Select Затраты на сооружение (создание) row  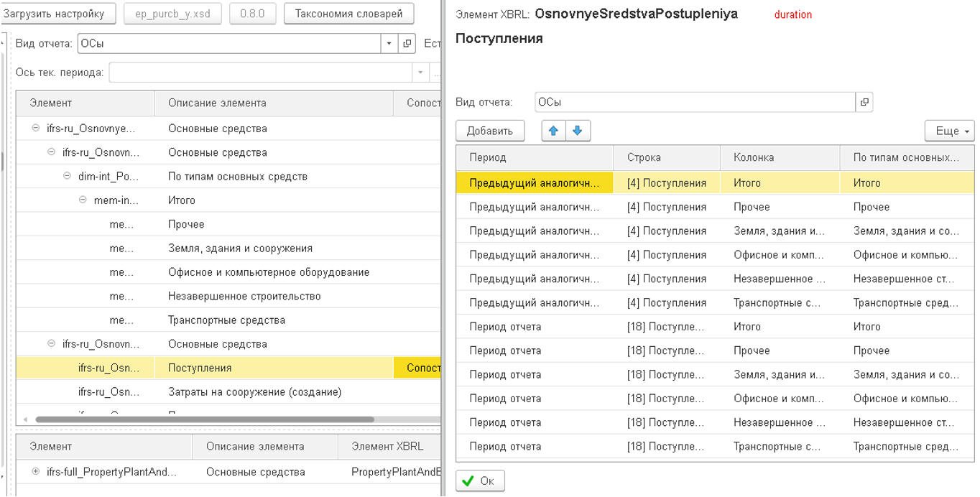click(254, 392)
